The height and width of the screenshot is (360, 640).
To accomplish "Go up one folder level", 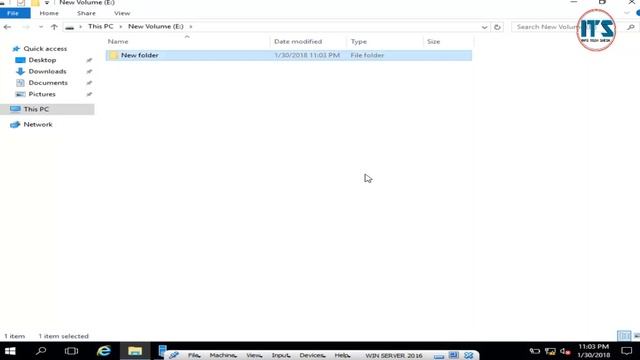I will tap(54, 27).
